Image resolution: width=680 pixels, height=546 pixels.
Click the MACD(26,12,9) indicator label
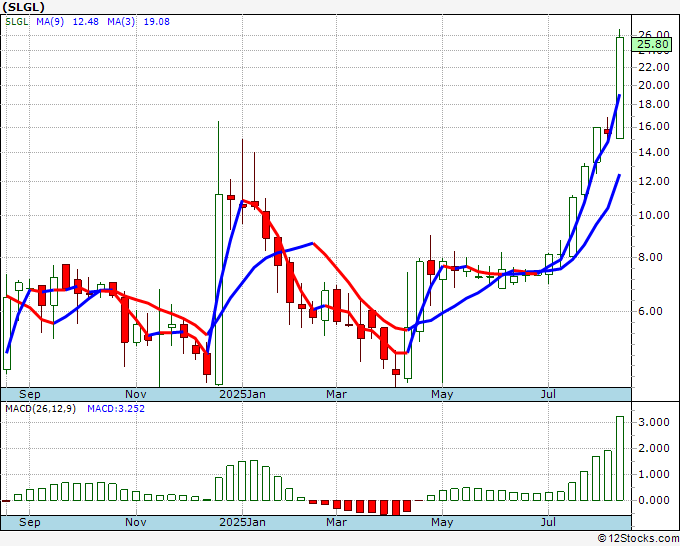pos(40,409)
